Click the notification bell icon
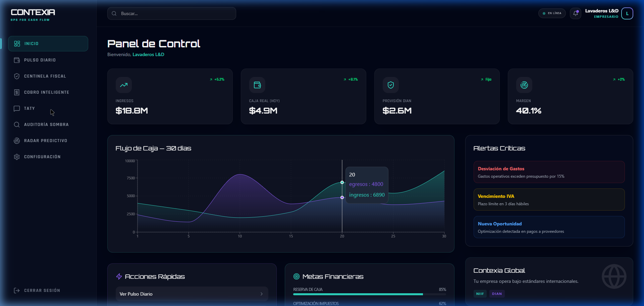This screenshot has height=306, width=644. point(575,13)
